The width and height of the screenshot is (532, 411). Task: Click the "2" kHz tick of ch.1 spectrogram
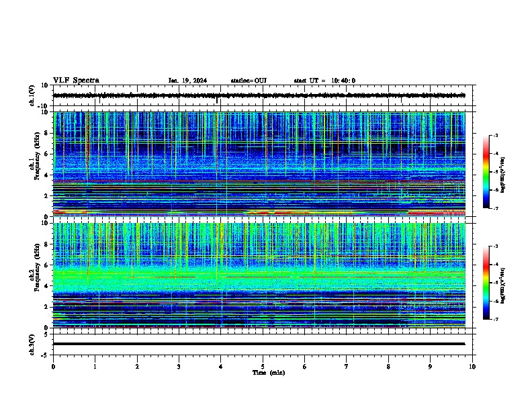[x=47, y=195]
